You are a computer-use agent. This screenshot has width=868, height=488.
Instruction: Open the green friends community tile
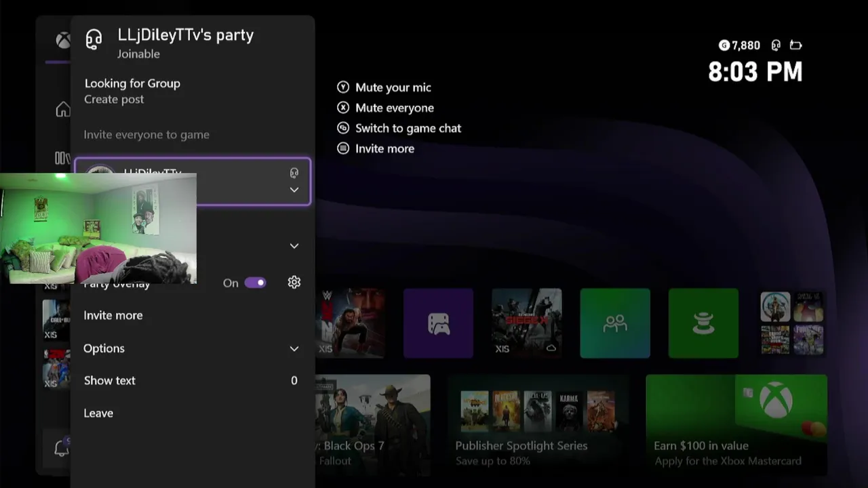tap(615, 323)
